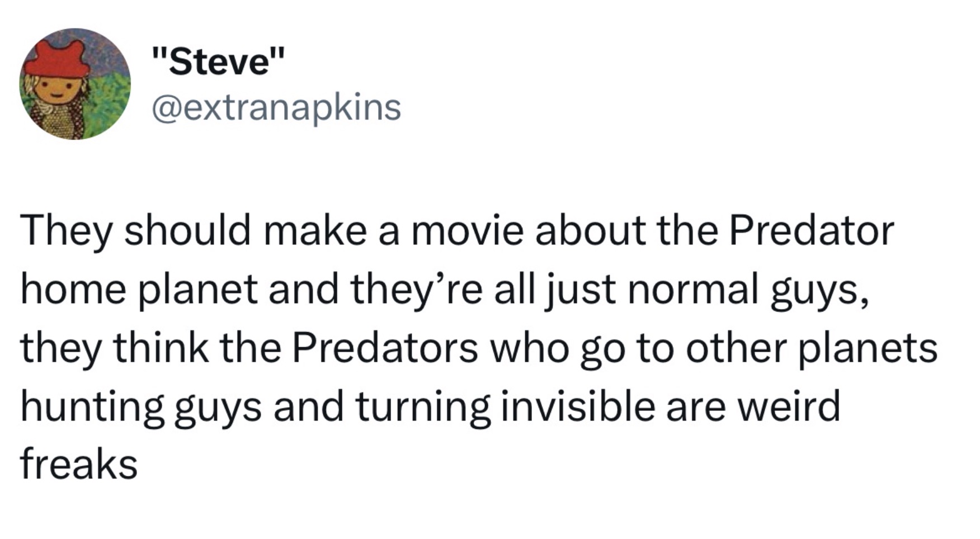Viewport: 980px width, 539px height.
Task: Click the word "Predator" in first line
Action: (811, 230)
